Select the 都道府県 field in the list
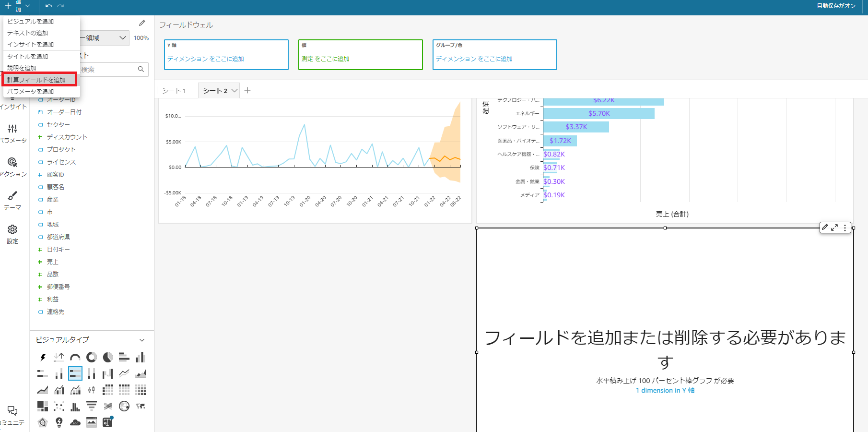Viewport: 868px width, 432px height. pyautogui.click(x=59, y=237)
